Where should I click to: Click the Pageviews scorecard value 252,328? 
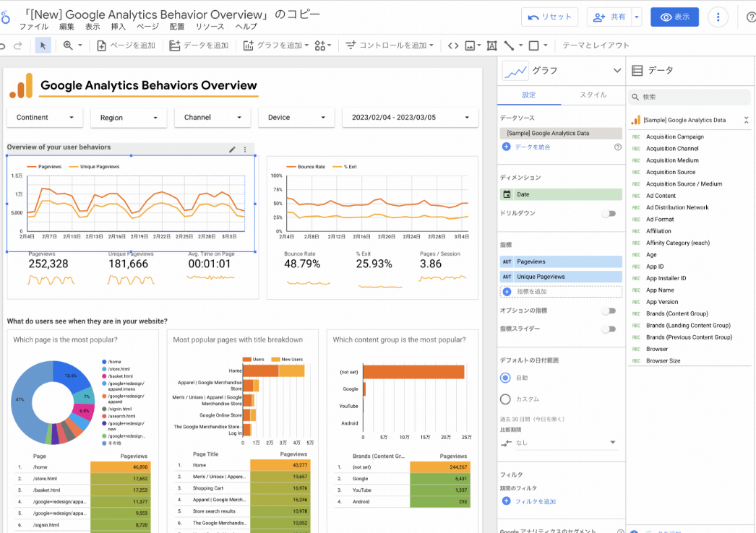(x=48, y=264)
